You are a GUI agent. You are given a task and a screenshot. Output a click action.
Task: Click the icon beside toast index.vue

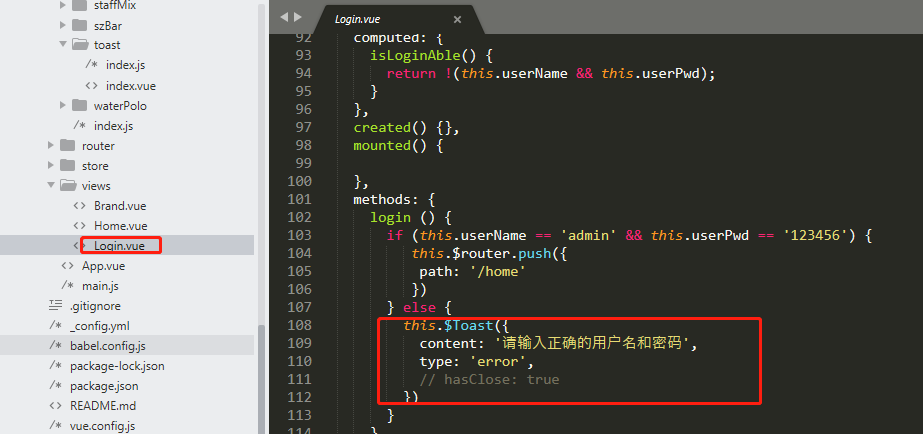(x=91, y=85)
